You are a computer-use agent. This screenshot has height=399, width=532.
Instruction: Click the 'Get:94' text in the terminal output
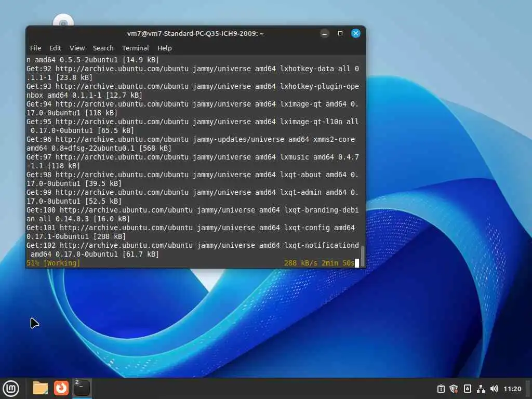tap(39, 104)
